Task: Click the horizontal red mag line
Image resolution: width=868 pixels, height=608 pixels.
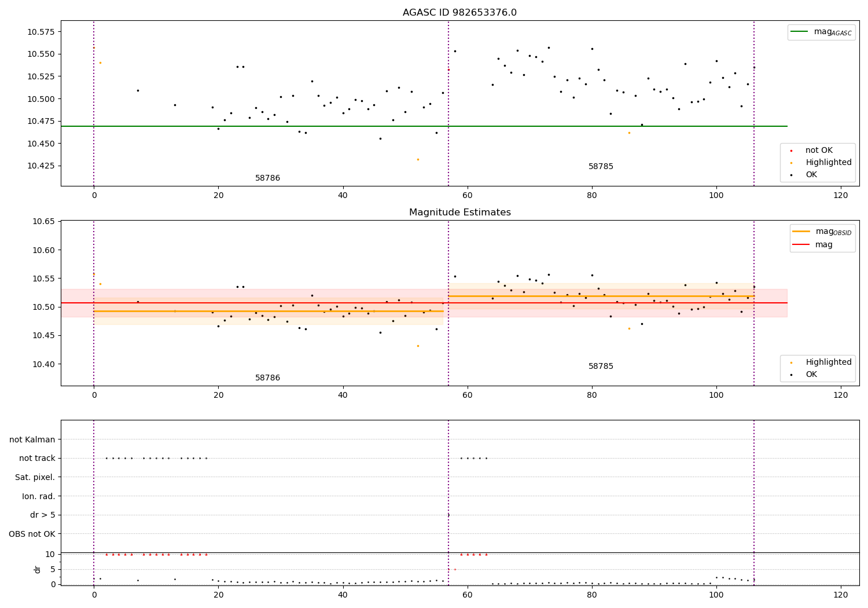Action: (424, 303)
